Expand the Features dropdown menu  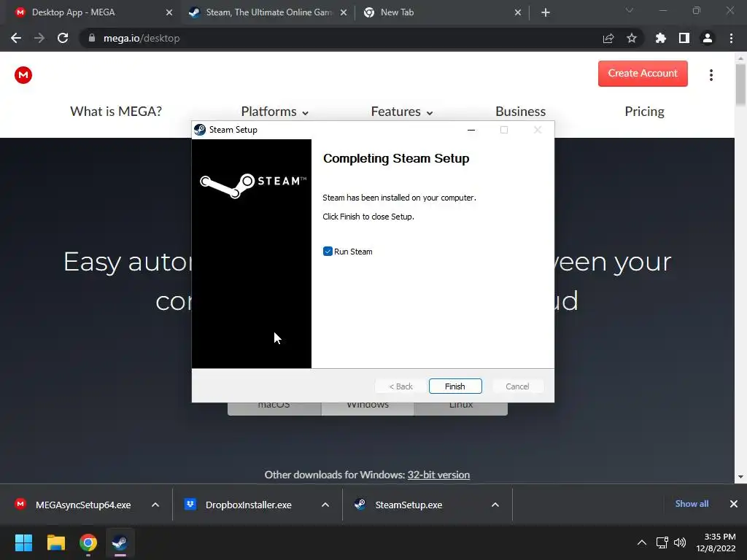(402, 112)
